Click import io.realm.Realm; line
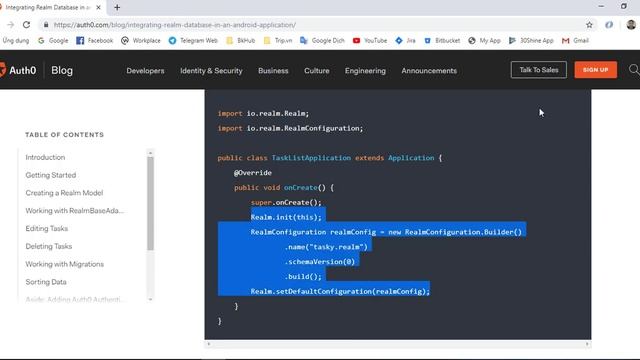 [263, 113]
